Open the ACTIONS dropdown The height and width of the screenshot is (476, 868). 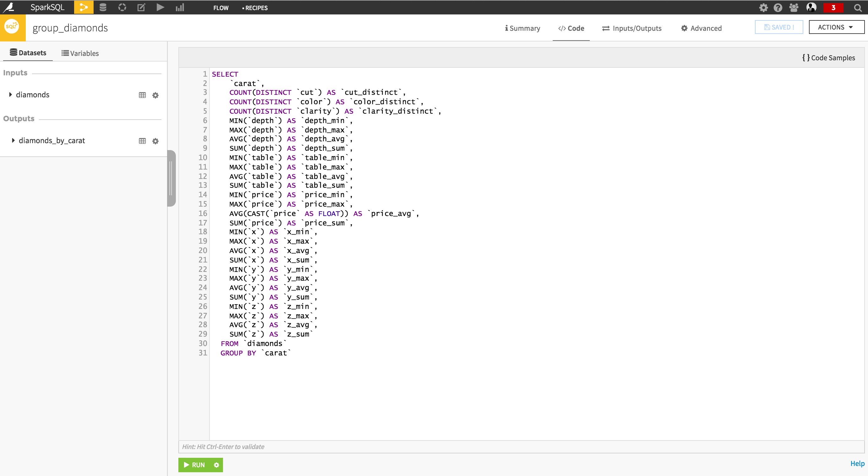click(x=836, y=27)
